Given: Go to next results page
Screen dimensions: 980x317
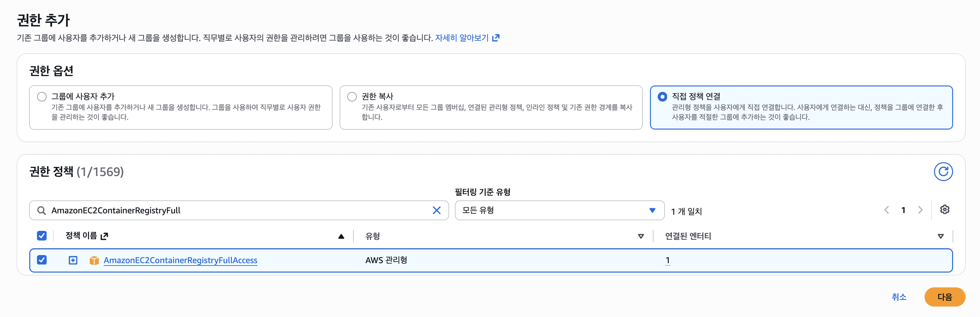Looking at the screenshot, I should [x=920, y=210].
